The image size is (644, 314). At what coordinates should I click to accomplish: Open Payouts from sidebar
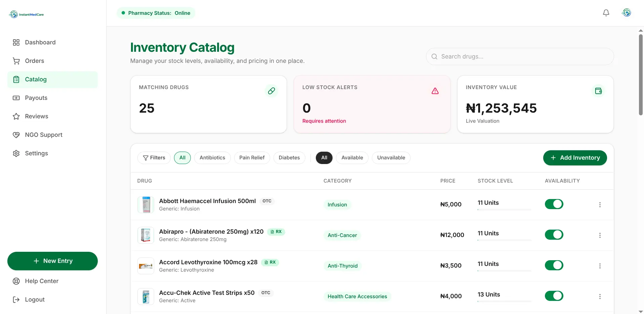[x=52, y=98]
